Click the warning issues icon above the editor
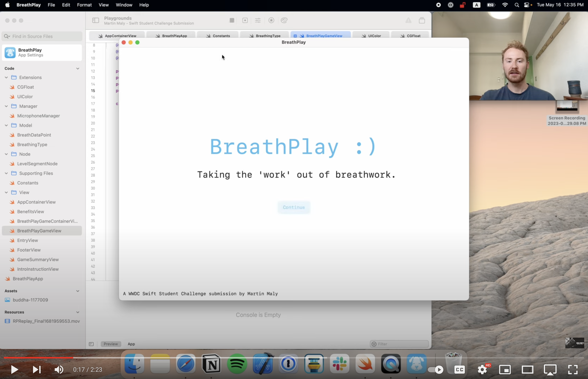 point(408,21)
